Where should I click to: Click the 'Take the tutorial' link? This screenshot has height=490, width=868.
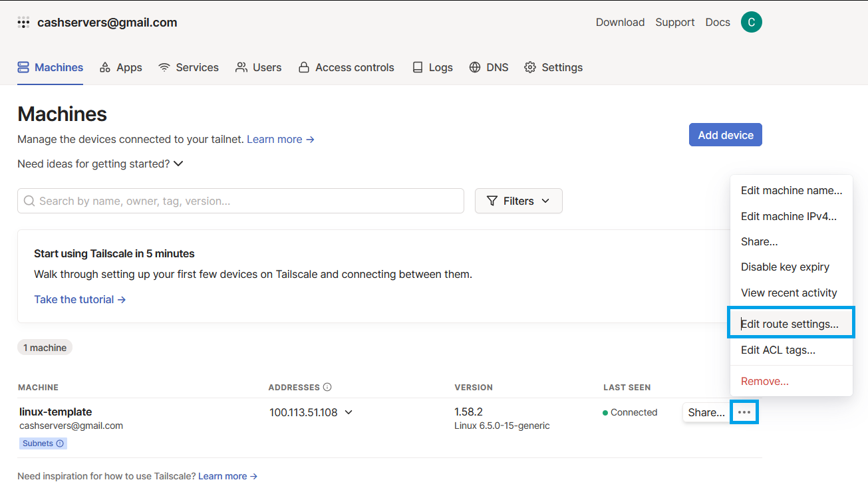(80, 299)
